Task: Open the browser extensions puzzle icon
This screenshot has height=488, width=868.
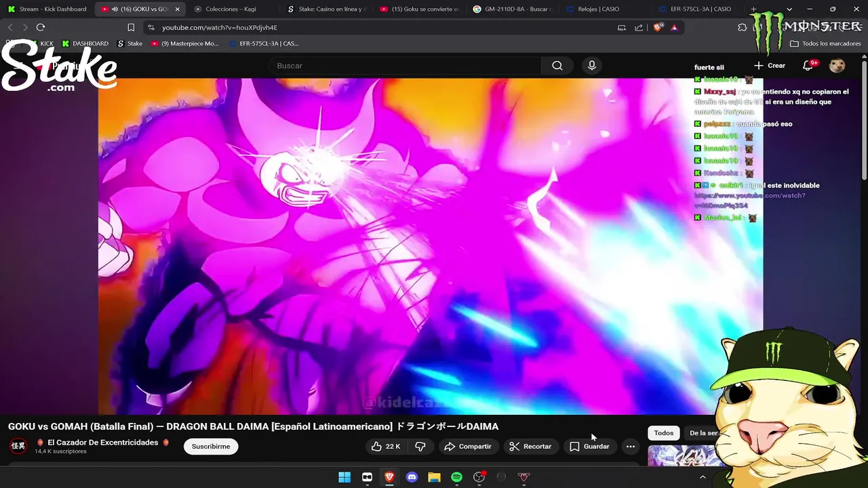Action: (x=743, y=28)
